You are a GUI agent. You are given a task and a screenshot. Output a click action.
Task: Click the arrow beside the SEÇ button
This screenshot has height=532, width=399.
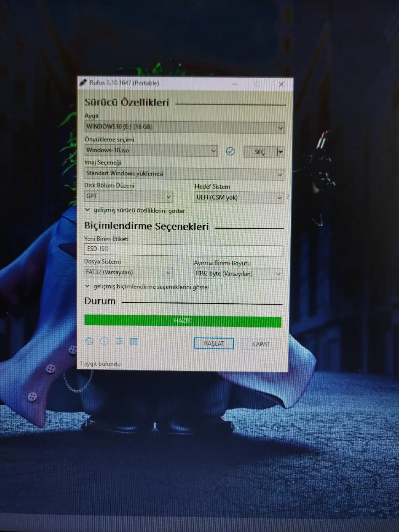(280, 152)
